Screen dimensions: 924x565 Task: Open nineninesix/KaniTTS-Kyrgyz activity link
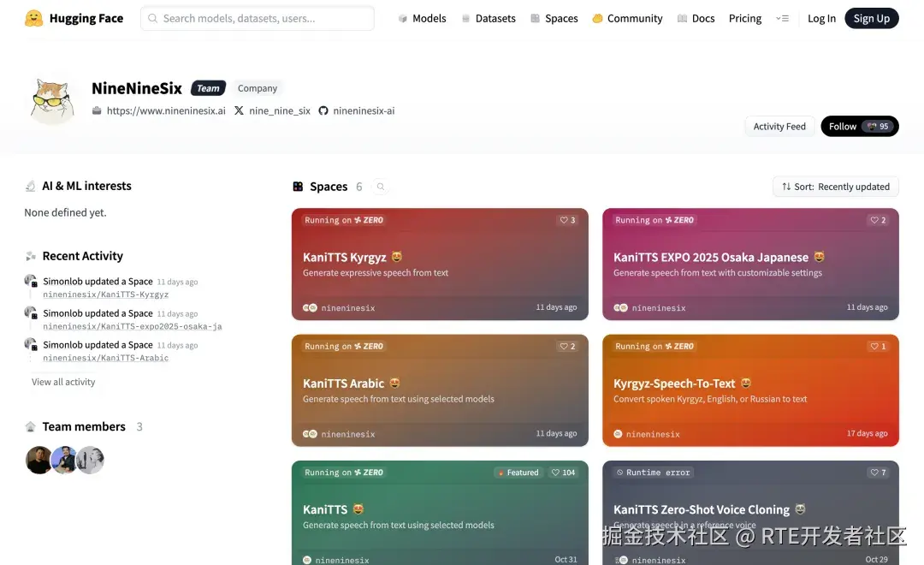tap(105, 294)
